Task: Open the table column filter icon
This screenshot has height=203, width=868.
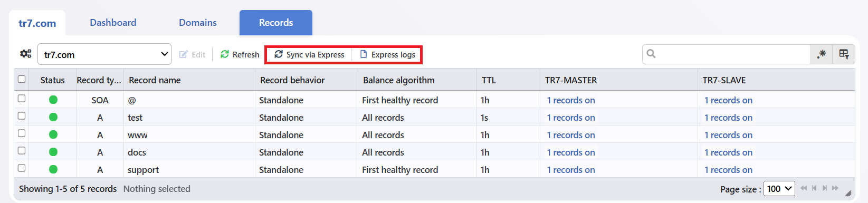Action: [x=844, y=54]
